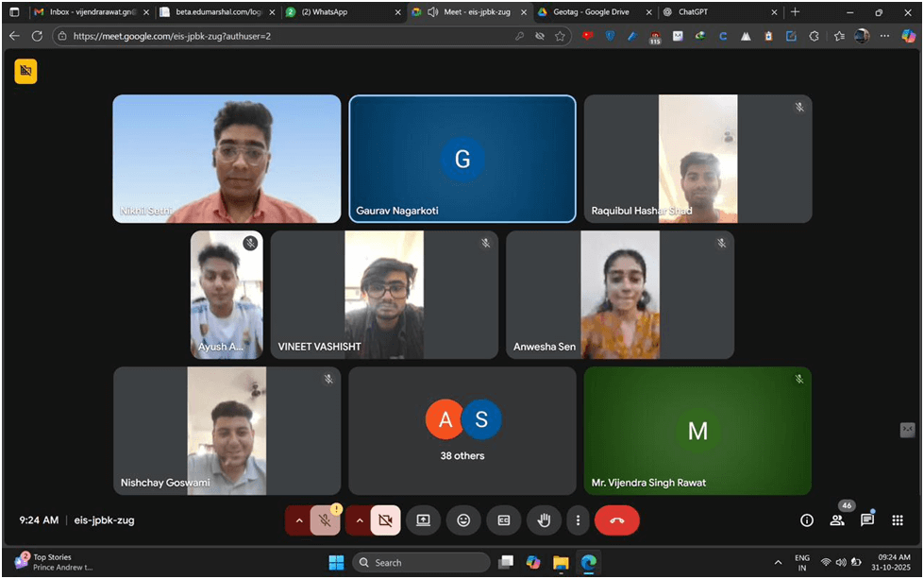Open the meeting details info icon

click(x=807, y=520)
